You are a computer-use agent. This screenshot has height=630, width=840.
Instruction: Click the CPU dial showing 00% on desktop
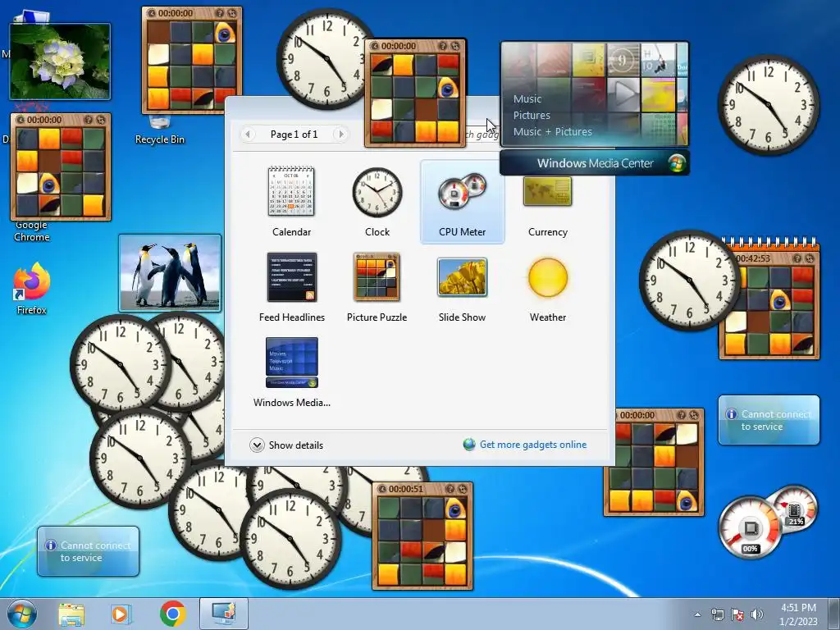tap(750, 528)
